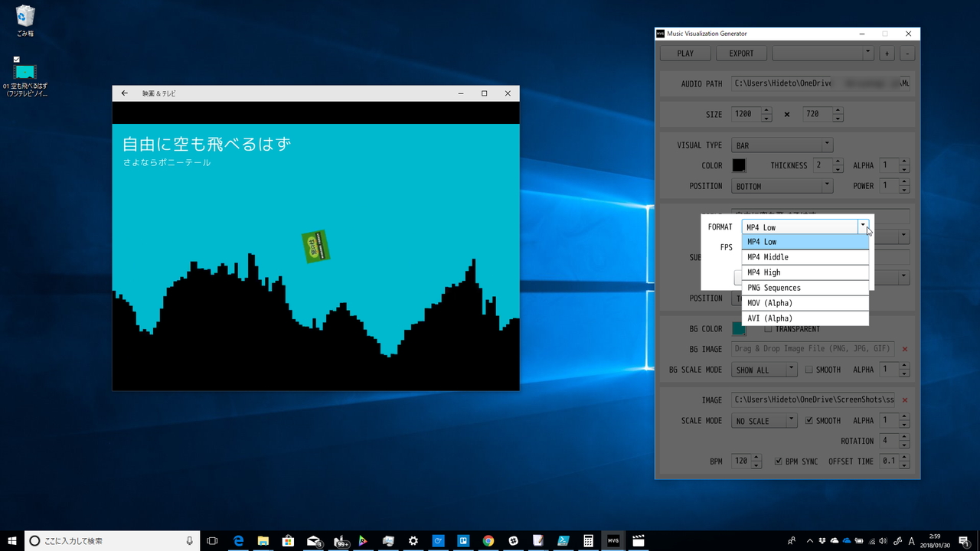
Task: Open the POSITION dropdown showing BOTTOM
Action: pos(782,186)
